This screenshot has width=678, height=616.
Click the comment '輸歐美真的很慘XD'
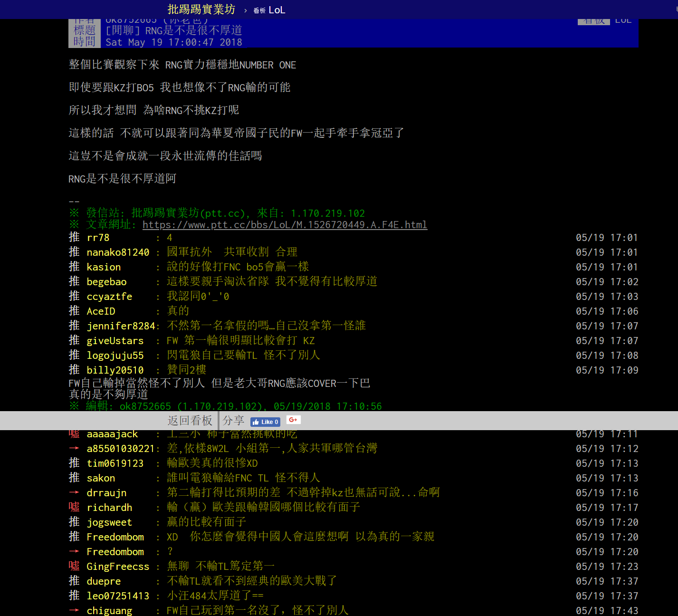point(212,463)
